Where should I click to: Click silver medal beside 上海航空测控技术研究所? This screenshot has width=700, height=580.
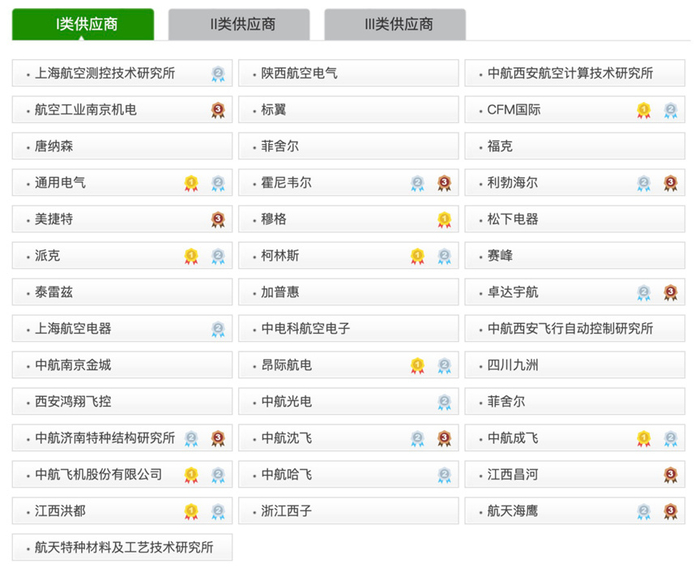[x=217, y=74]
